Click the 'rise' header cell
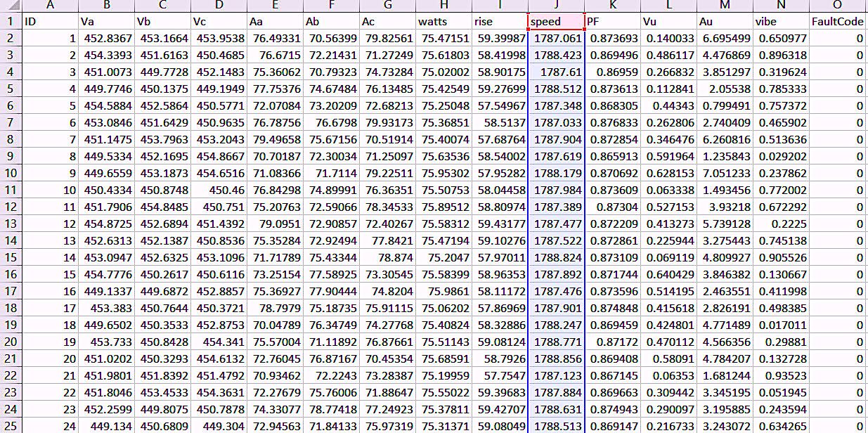Screen dimensions: 868x433 point(500,22)
